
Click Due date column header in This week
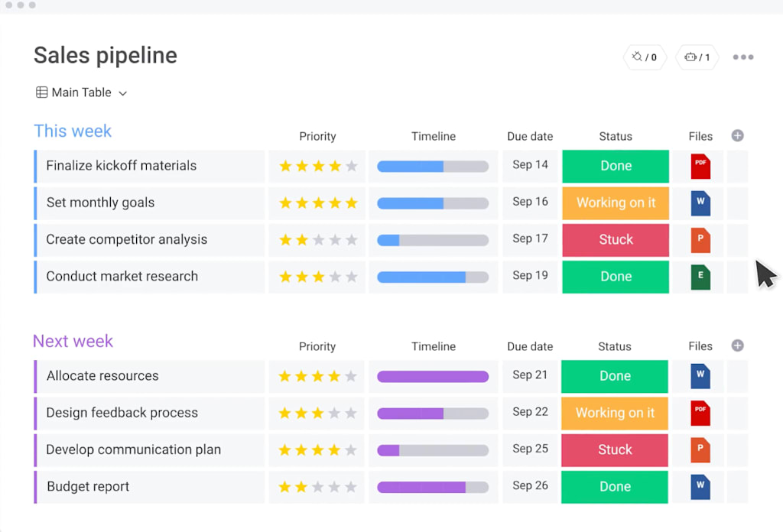click(530, 136)
